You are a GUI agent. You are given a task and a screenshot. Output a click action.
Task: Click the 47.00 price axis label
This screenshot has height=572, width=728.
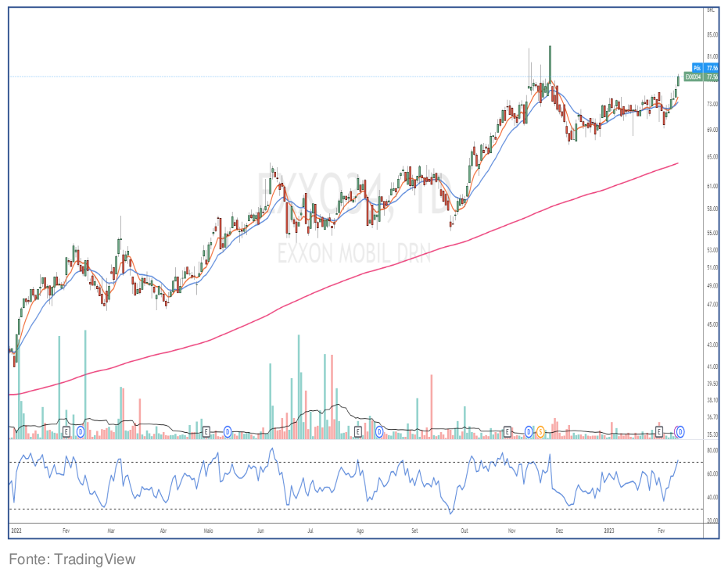click(712, 305)
